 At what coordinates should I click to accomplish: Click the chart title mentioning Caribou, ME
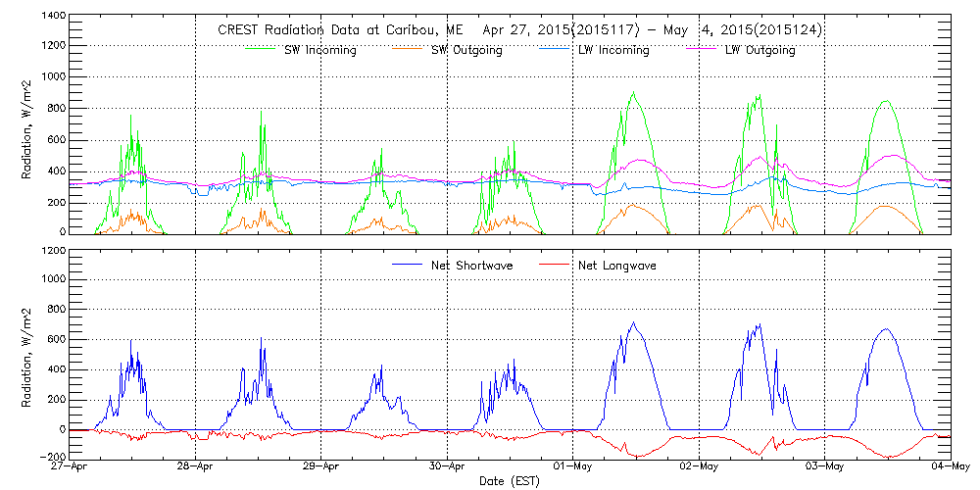[519, 30]
